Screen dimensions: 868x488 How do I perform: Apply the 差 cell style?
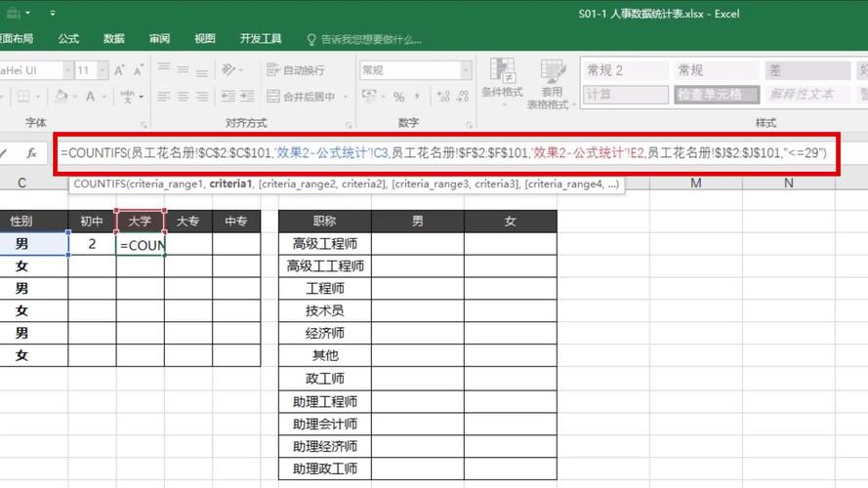click(808, 70)
